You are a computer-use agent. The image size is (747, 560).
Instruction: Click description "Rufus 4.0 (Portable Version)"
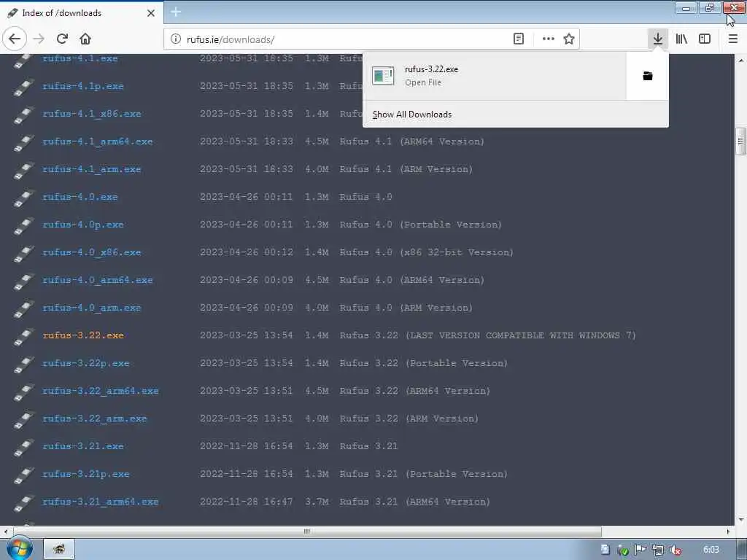point(421,225)
